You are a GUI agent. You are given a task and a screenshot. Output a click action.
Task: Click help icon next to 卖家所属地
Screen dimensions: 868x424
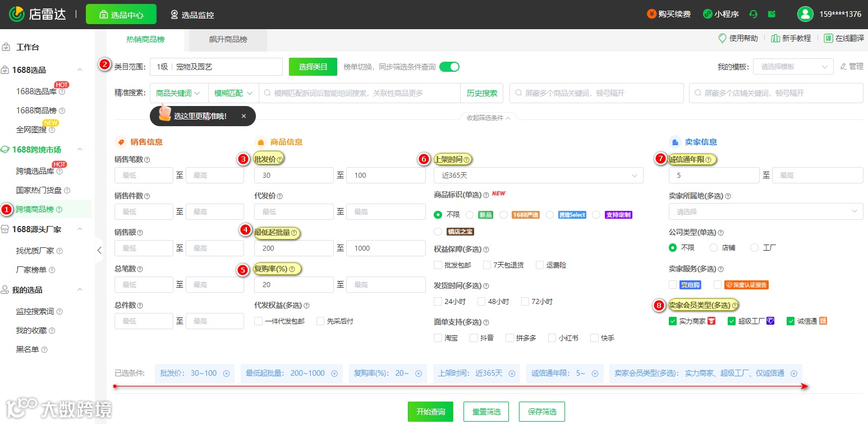tap(728, 196)
